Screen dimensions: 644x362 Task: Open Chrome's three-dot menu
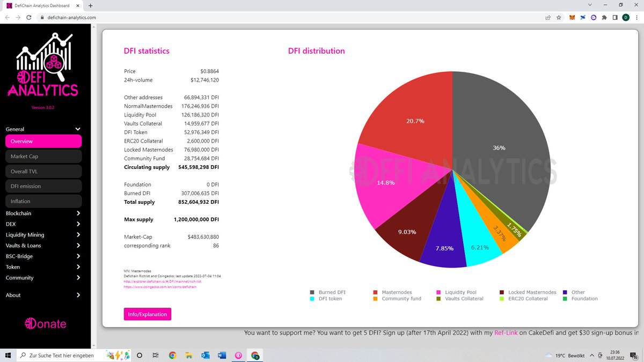[x=636, y=17]
